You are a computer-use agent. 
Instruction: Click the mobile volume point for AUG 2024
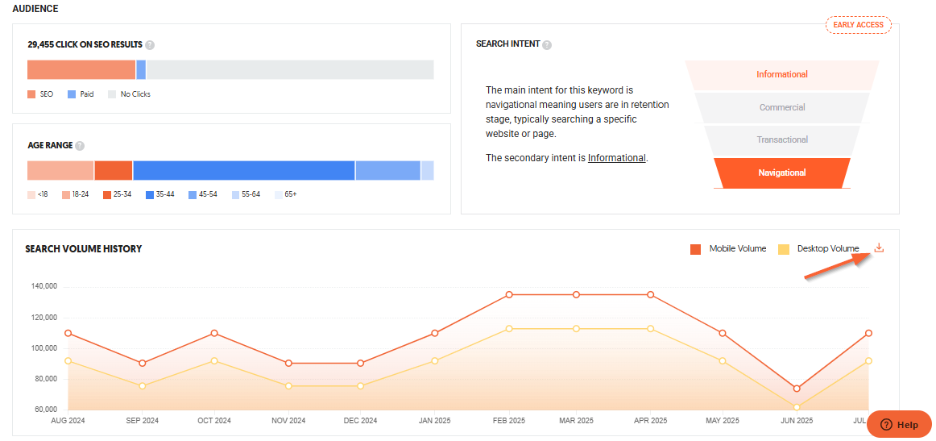[x=68, y=333]
